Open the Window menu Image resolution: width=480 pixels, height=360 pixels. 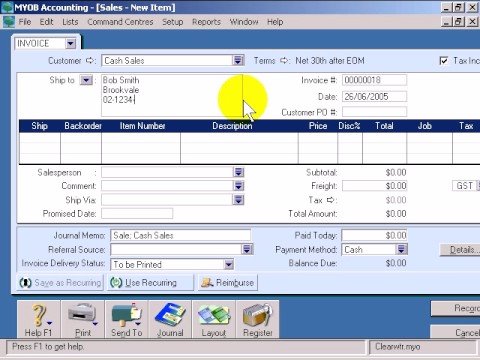pyautogui.click(x=244, y=22)
